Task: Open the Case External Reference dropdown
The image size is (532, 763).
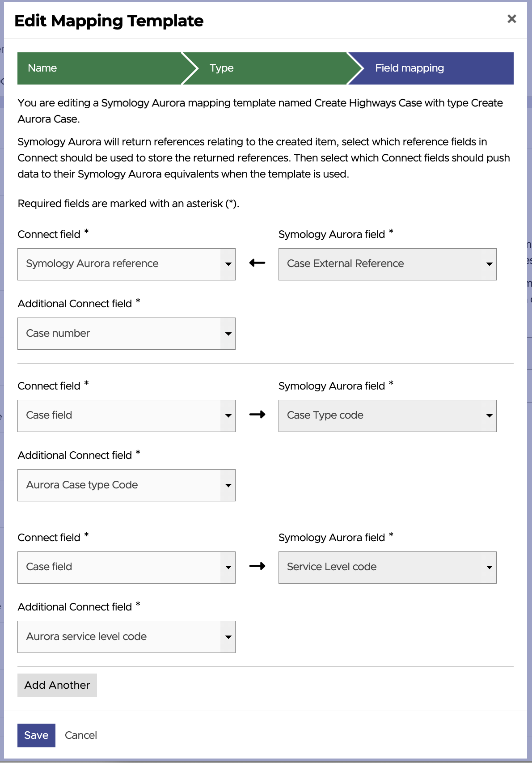Action: (387, 264)
